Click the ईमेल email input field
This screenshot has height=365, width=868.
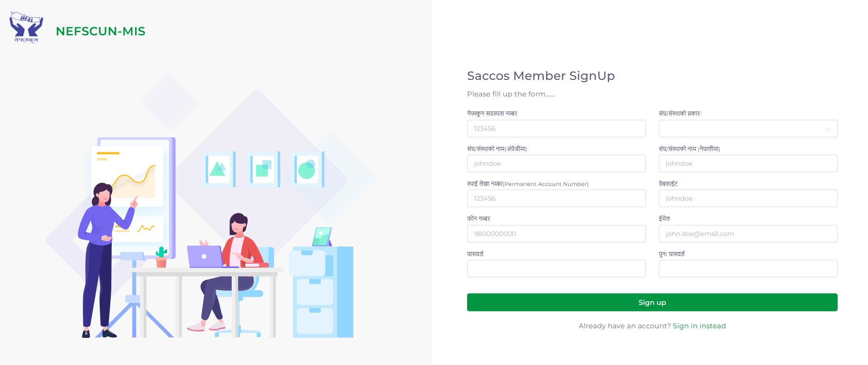click(x=748, y=234)
